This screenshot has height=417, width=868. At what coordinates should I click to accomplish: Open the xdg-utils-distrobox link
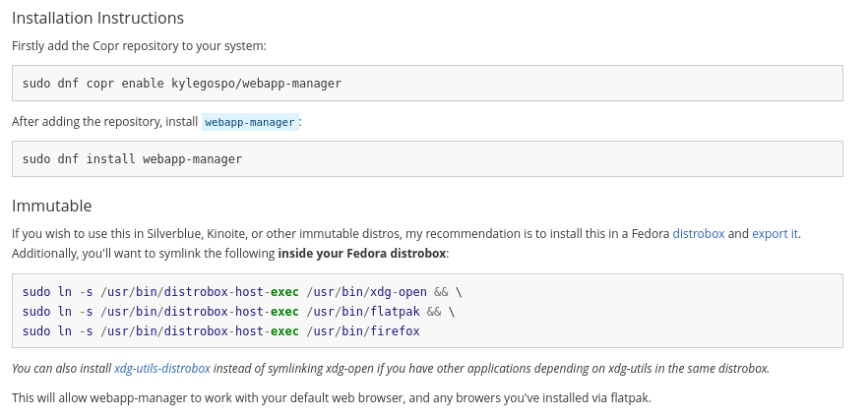[162, 369]
